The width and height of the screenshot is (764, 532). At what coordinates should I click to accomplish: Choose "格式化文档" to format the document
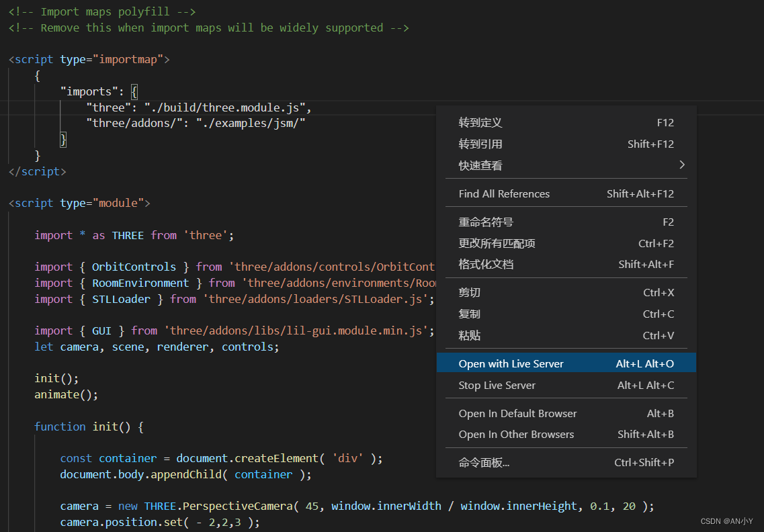[x=487, y=264]
